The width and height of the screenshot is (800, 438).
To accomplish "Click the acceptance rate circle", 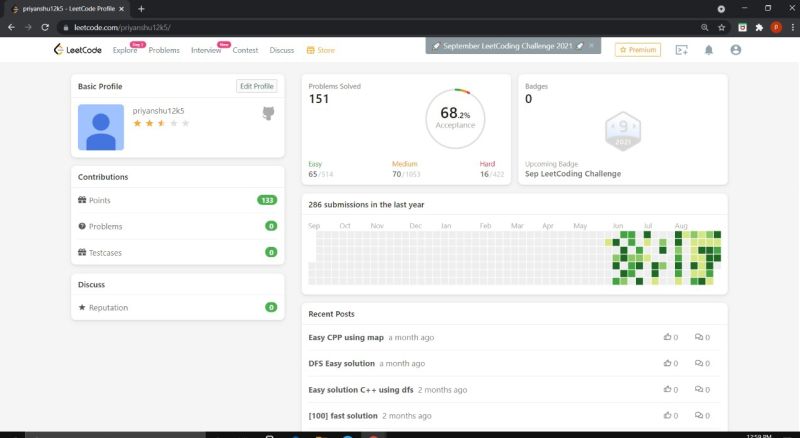I will click(x=455, y=118).
